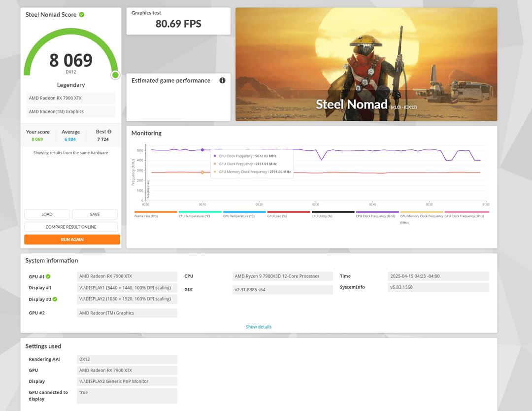
Task: Click the LOAD button
Action: (x=47, y=214)
